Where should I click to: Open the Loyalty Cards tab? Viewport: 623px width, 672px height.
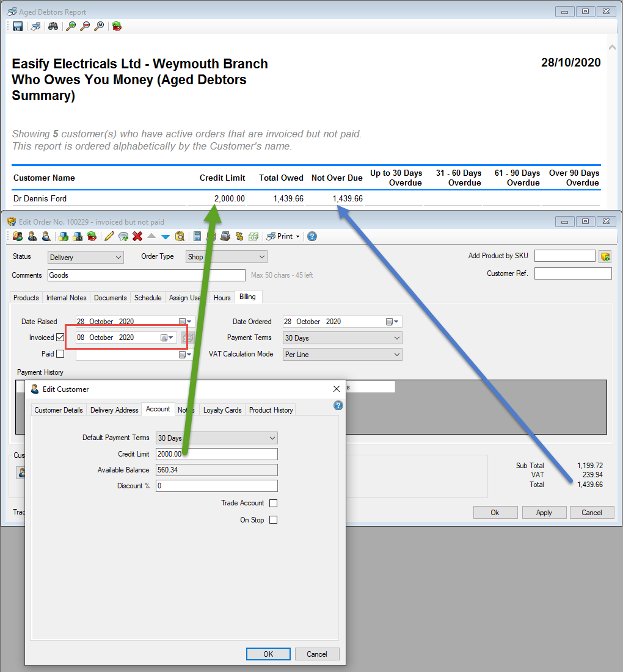[x=222, y=410]
